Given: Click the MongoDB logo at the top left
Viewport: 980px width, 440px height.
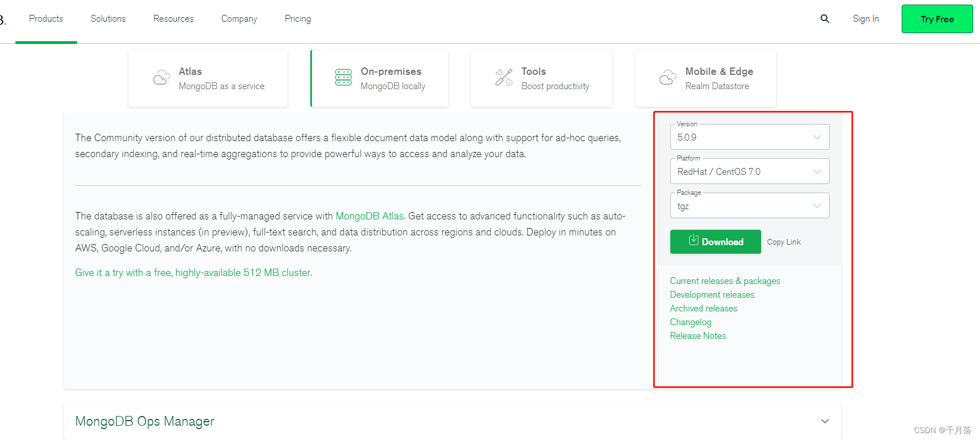Looking at the screenshot, I should pos(3,20).
